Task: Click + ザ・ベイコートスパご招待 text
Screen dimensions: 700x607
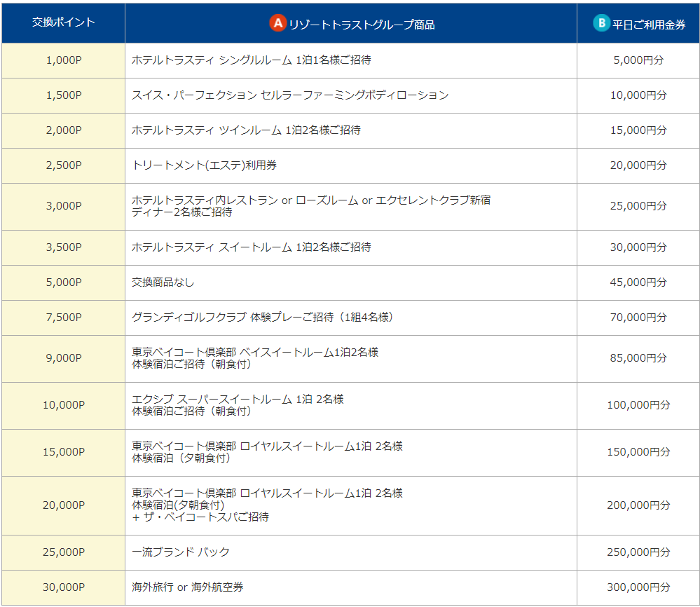Action: tap(200, 517)
